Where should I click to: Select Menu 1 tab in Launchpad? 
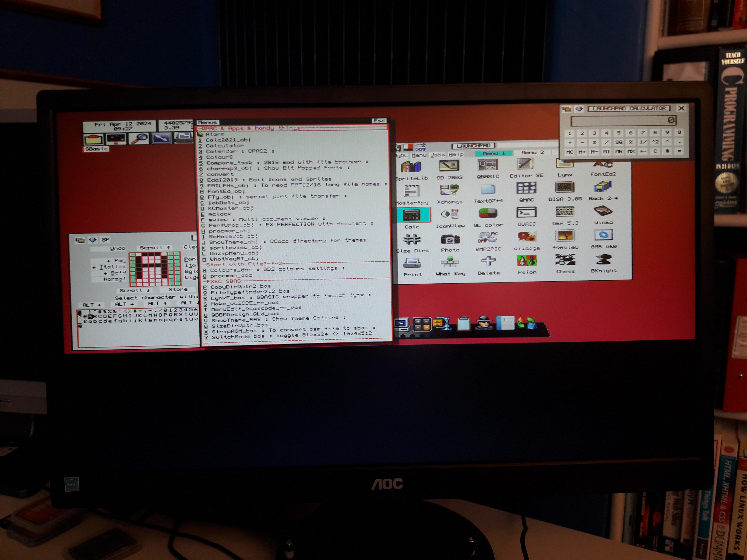tap(494, 153)
